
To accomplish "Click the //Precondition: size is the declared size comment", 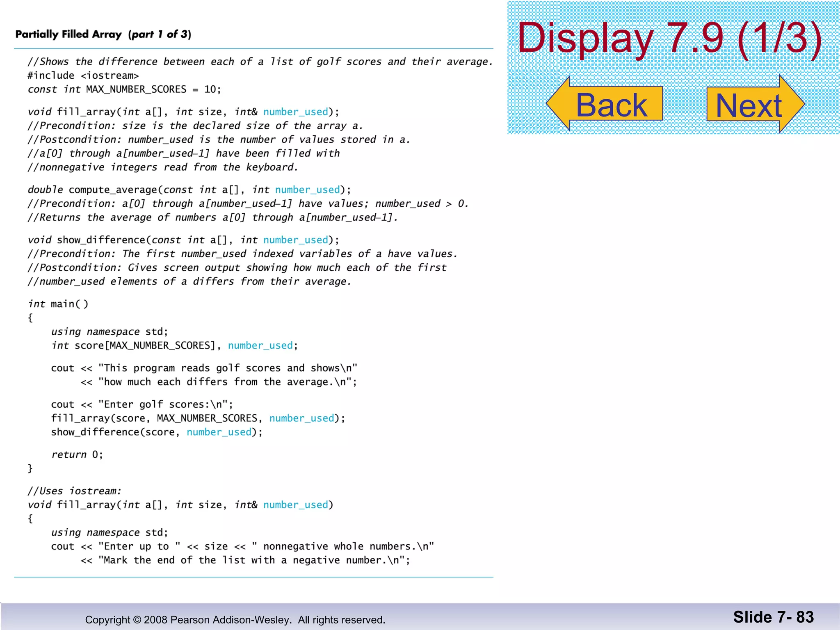I will tap(195, 126).
